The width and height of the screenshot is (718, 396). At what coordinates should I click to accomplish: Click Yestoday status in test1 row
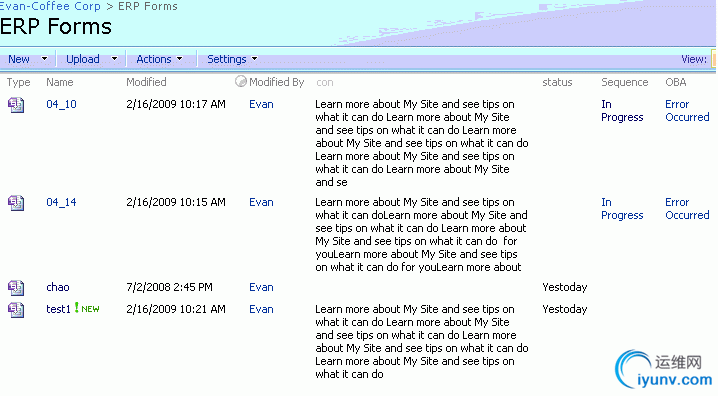[x=565, y=309]
